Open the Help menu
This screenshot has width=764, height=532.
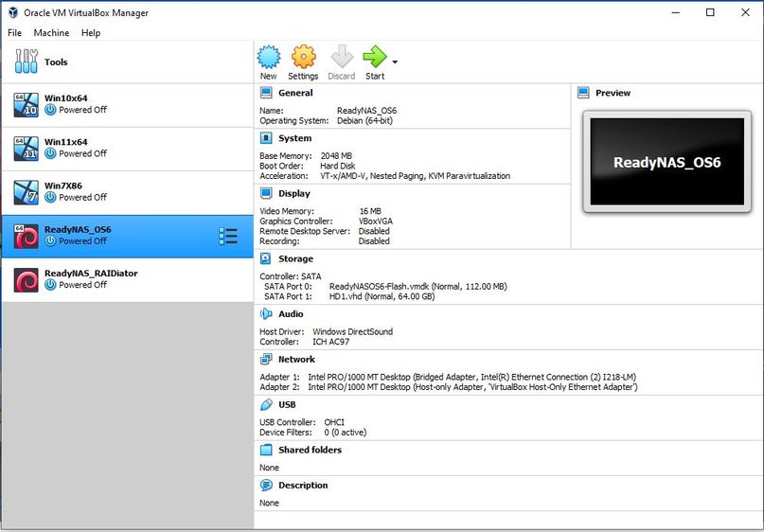tap(91, 33)
